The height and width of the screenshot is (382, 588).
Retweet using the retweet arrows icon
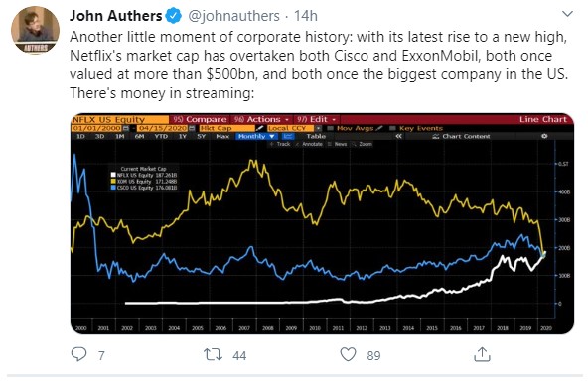coord(213,354)
